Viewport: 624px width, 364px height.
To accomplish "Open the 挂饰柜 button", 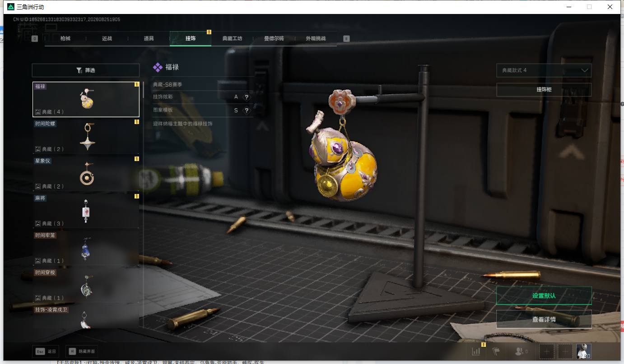I will point(544,90).
